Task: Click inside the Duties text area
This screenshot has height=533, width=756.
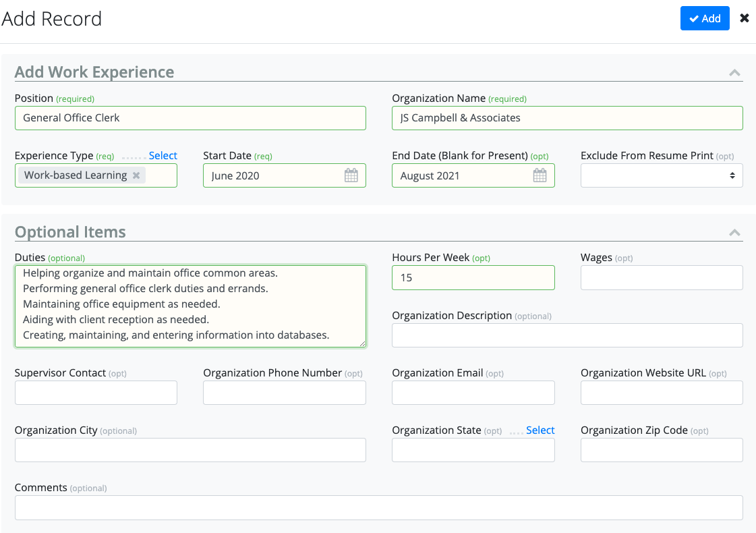Action: (190, 306)
